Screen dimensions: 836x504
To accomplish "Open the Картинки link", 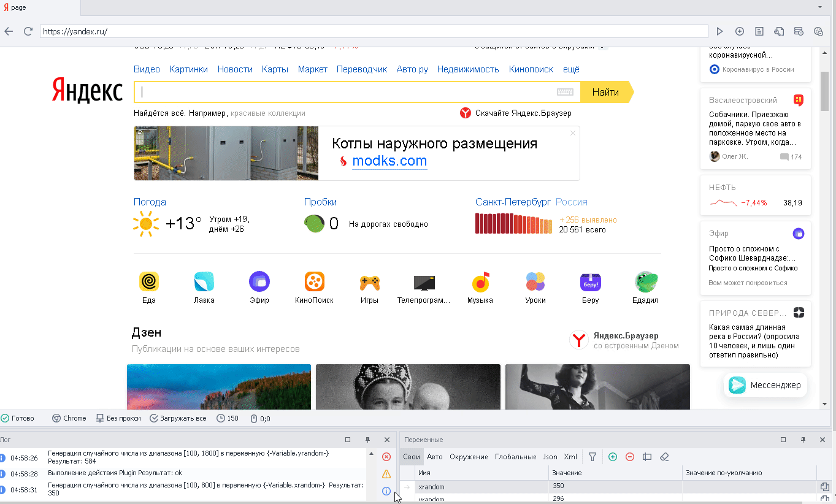I will coord(189,69).
